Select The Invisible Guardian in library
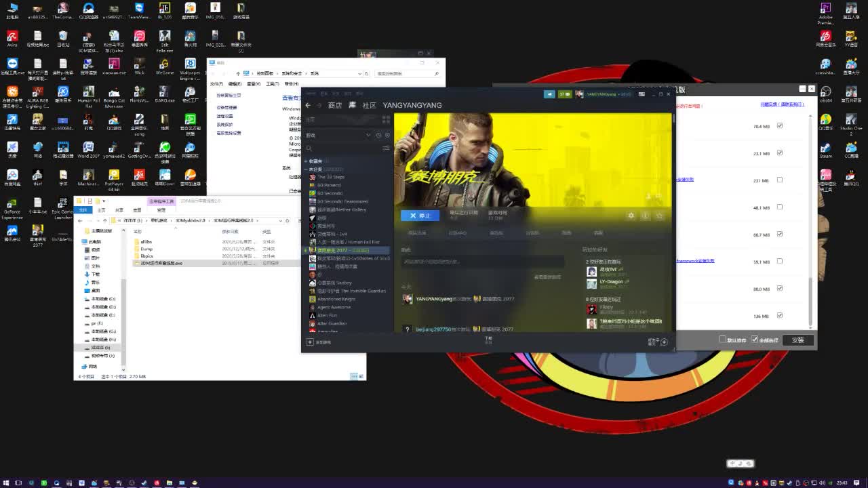The image size is (868, 488). pyautogui.click(x=351, y=291)
